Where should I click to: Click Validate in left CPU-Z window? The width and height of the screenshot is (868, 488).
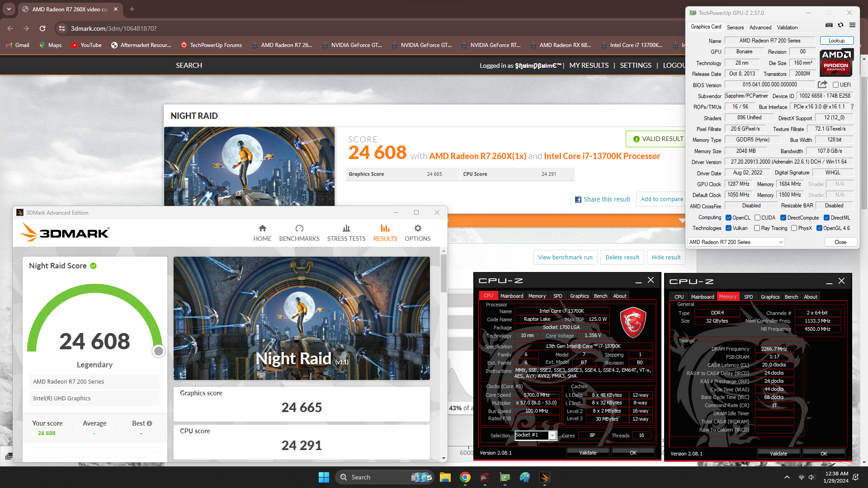click(x=588, y=453)
